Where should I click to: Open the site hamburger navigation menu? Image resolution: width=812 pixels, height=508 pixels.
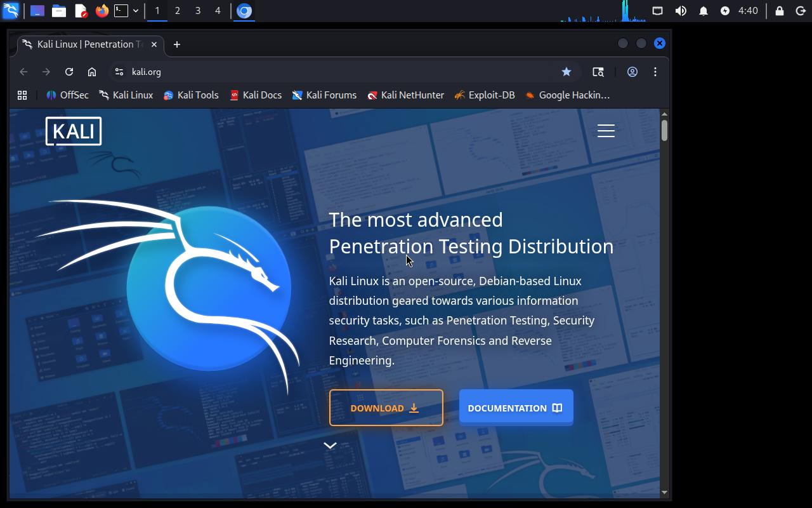[x=606, y=131]
